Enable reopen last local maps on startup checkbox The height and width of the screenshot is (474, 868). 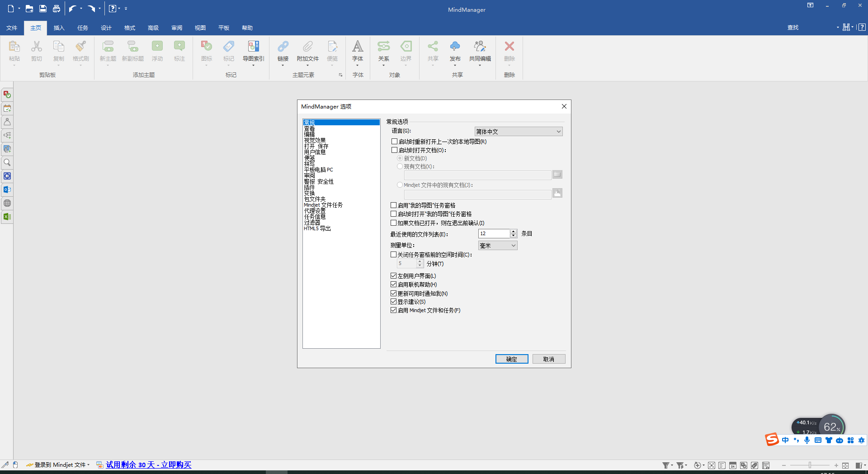(x=394, y=142)
